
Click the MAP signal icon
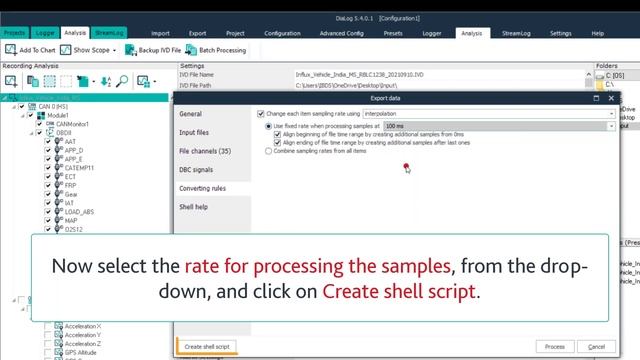pyautogui.click(x=59, y=220)
